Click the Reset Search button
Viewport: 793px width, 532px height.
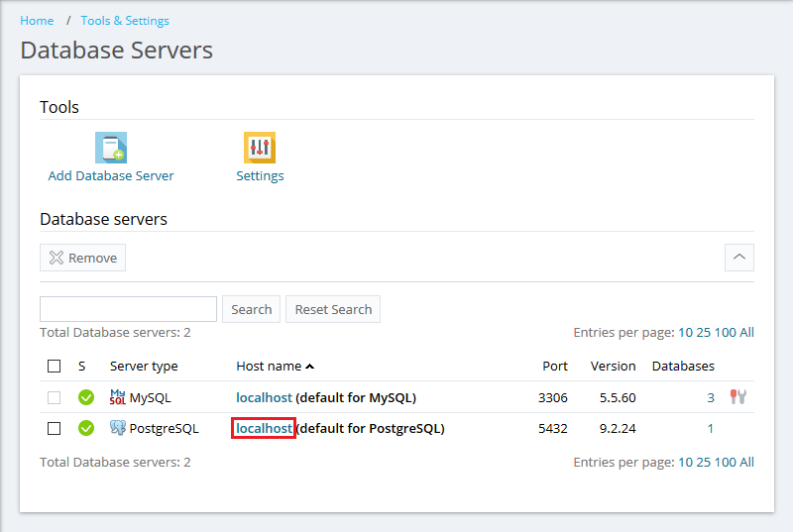333,309
